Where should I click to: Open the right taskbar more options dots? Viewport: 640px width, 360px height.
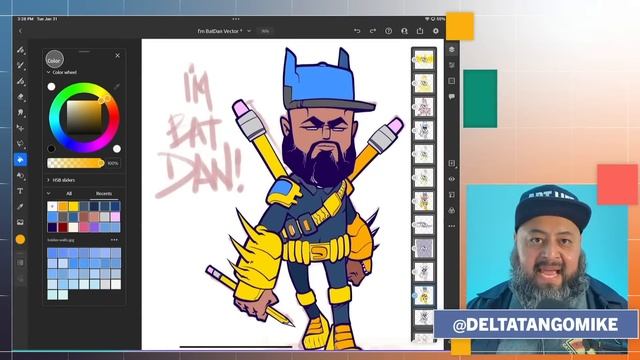(x=452, y=226)
